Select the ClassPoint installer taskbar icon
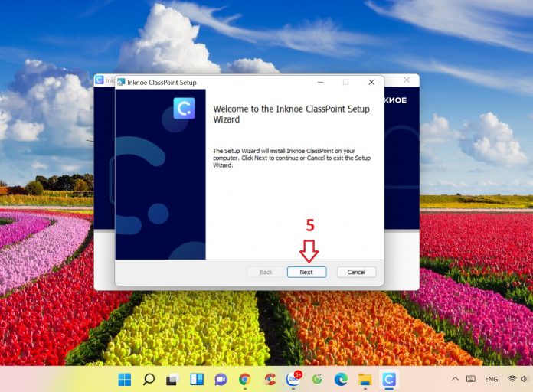The height and width of the screenshot is (392, 533). [389, 379]
